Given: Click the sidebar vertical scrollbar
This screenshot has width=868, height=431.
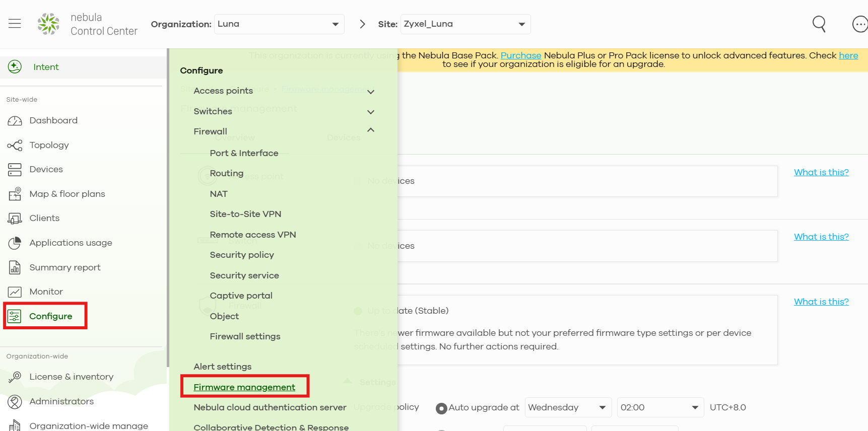Looking at the screenshot, I should click(168, 207).
